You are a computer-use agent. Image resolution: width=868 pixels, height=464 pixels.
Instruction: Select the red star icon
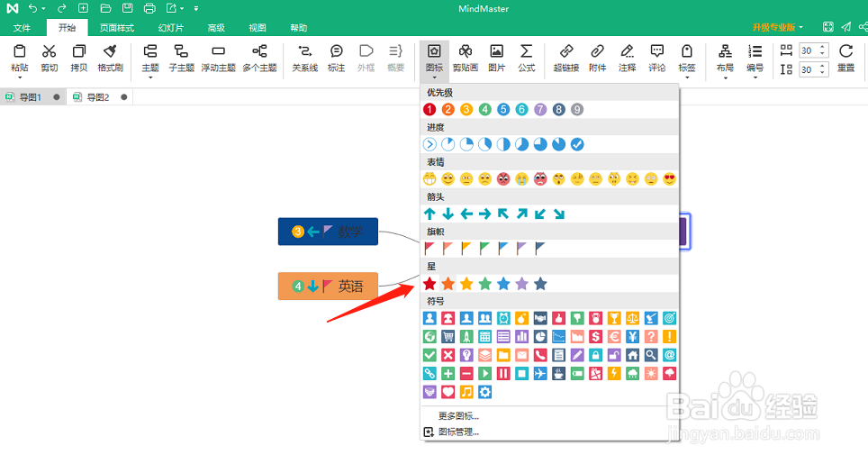tap(429, 284)
